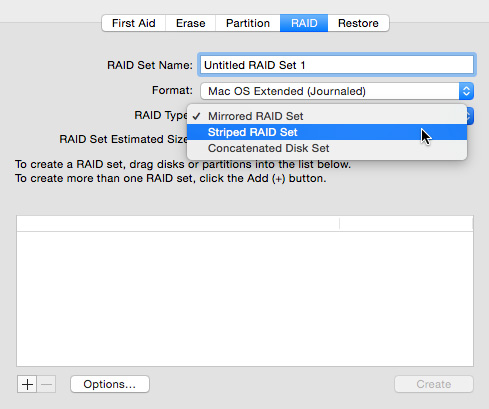Switch to the Restore tab
Screen dimensions: 489x409
pyautogui.click(x=358, y=23)
